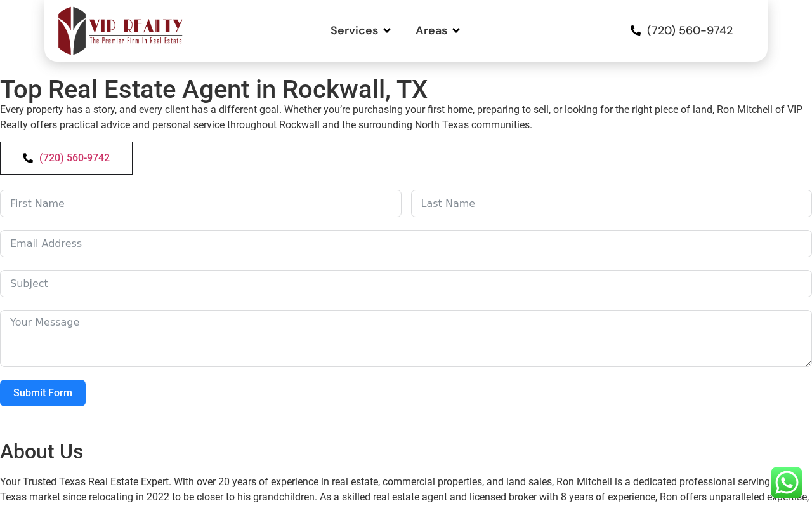Image resolution: width=812 pixels, height=508 pixels.
Task: Focus the Last Name field
Action: pyautogui.click(x=612, y=204)
